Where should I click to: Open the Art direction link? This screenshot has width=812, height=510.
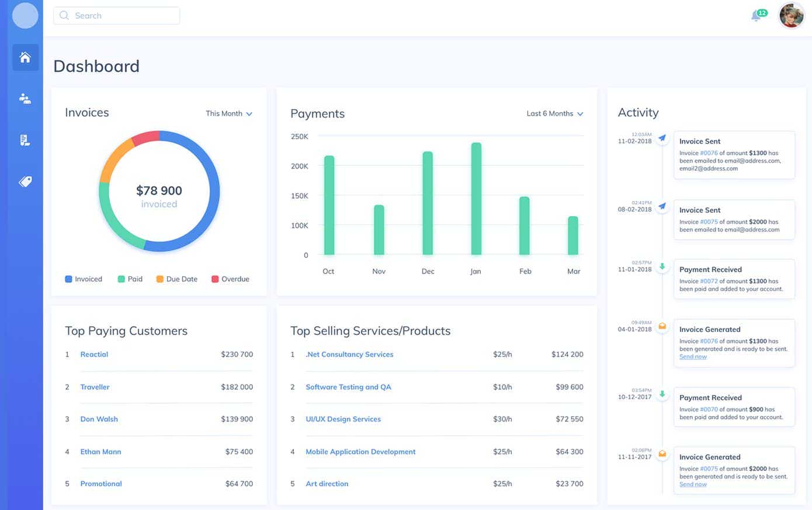pos(327,484)
